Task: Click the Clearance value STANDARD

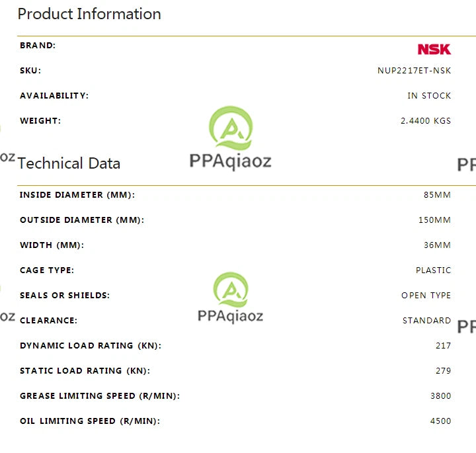Action: 426,321
